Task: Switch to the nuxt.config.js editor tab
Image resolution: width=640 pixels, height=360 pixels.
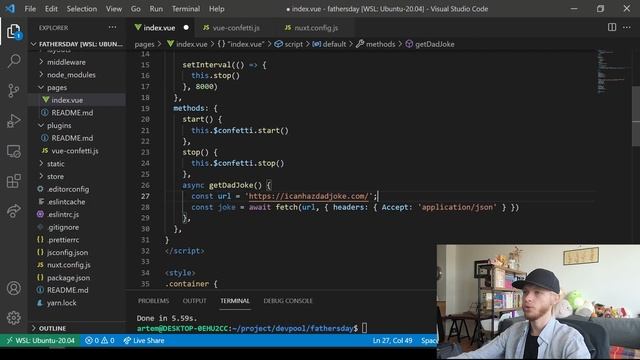Action: point(312,28)
